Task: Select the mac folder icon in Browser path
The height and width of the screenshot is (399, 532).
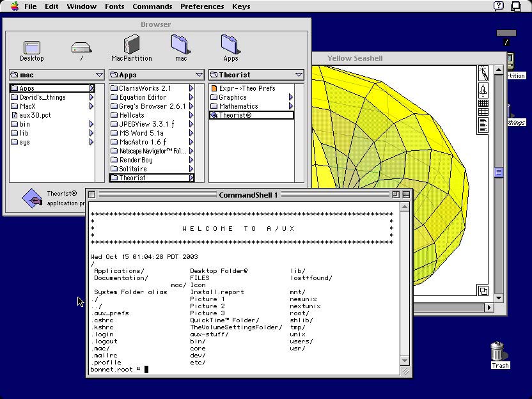Action: 180,44
